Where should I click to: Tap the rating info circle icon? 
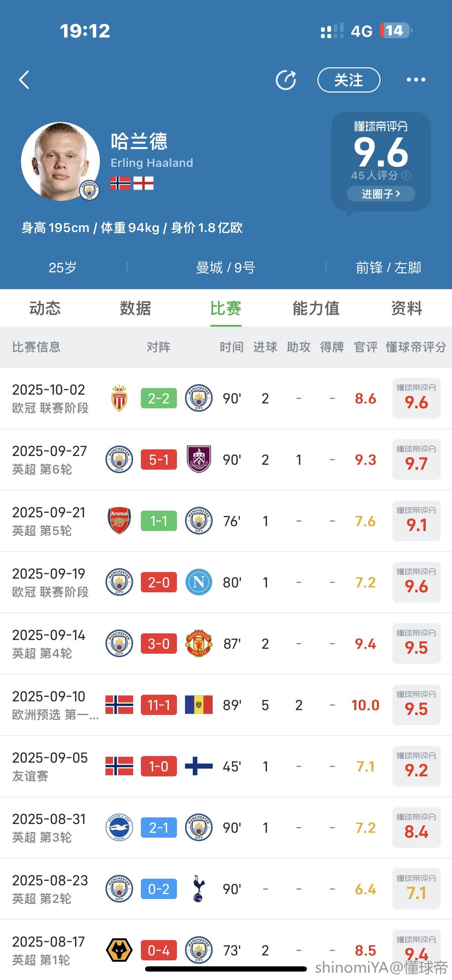pos(406,175)
